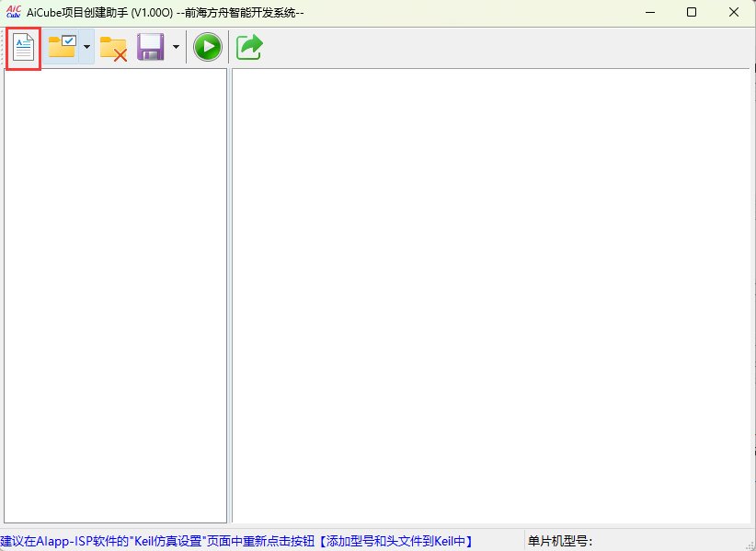Click the new project document icon
The width and height of the screenshot is (756, 551).
pyautogui.click(x=23, y=47)
